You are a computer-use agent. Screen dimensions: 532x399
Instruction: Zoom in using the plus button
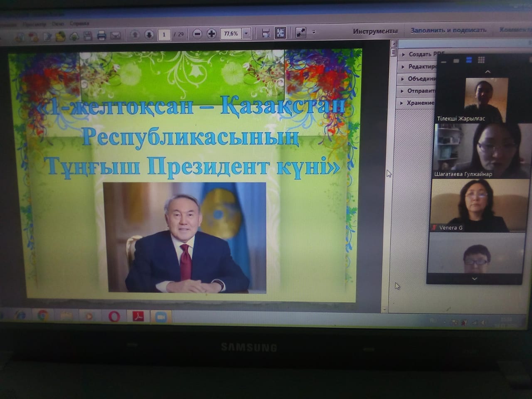click(212, 34)
